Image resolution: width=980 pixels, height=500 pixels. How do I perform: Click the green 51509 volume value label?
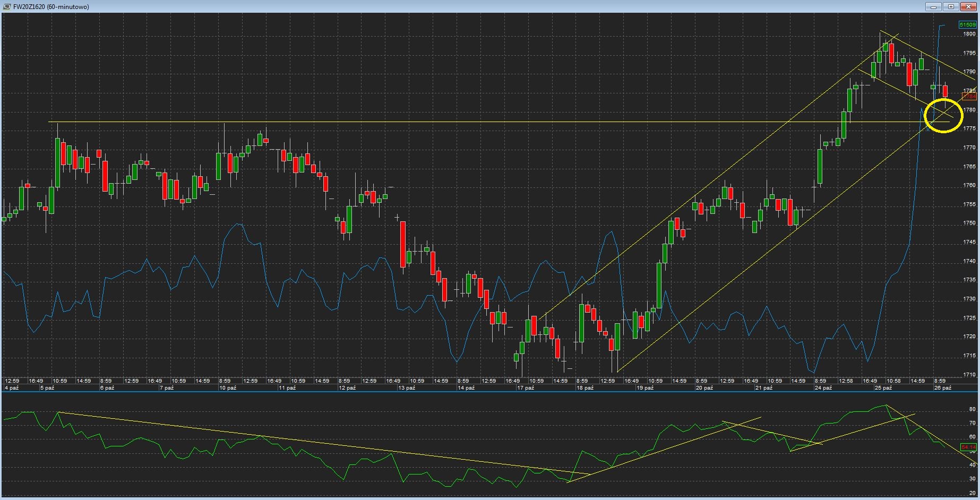tap(967, 25)
